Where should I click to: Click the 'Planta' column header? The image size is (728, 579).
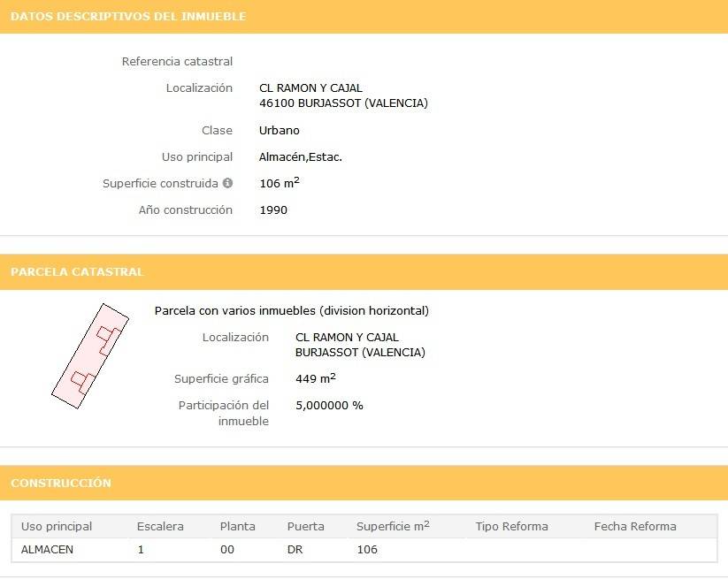(x=238, y=527)
